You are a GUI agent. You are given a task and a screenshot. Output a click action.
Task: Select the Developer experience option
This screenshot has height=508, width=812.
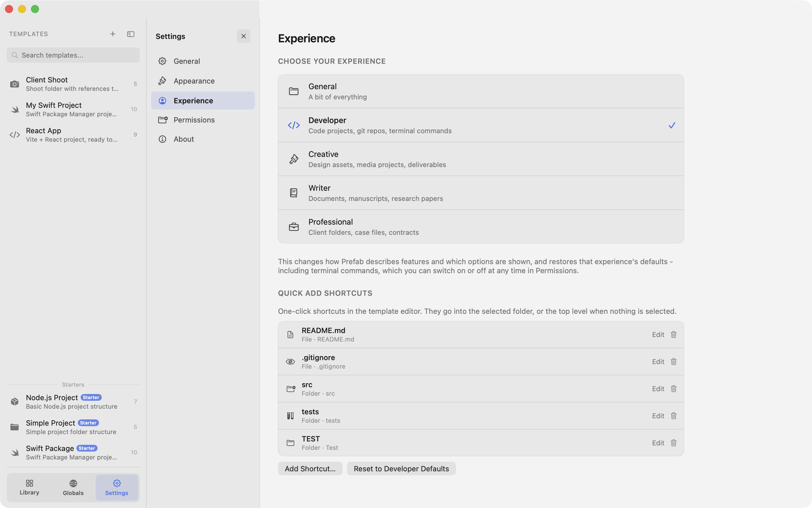[481, 125]
